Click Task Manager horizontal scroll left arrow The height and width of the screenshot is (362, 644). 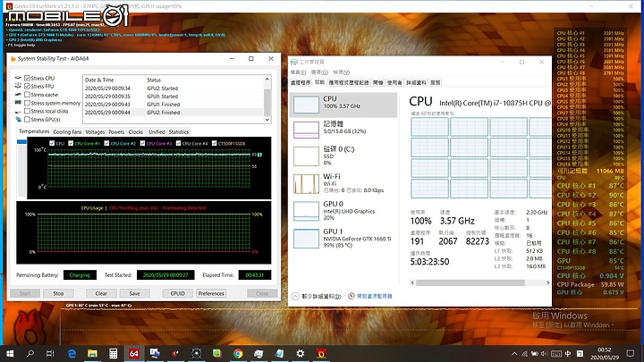click(x=412, y=282)
